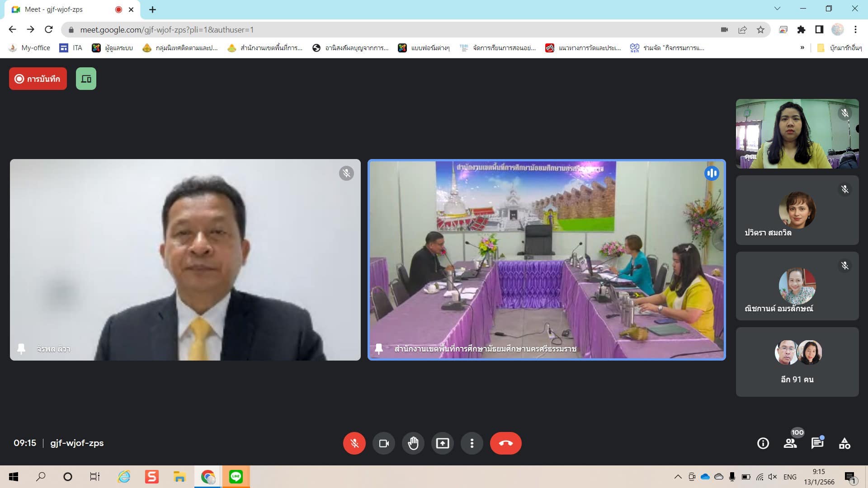The height and width of the screenshot is (488, 868).
Task: Show hidden icons in the system tray
Action: (x=678, y=476)
